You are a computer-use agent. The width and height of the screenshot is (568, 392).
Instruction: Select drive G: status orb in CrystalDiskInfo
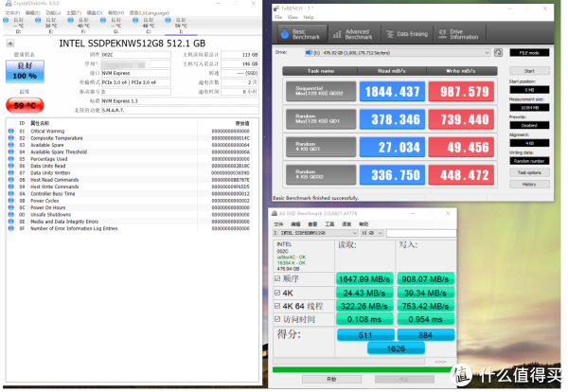pyautogui.click(x=103, y=20)
